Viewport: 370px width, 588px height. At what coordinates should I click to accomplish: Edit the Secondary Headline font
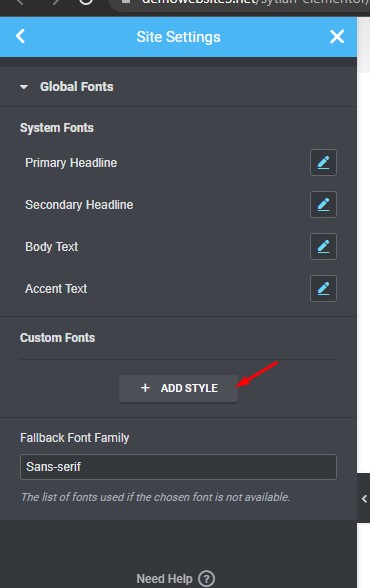[323, 204]
